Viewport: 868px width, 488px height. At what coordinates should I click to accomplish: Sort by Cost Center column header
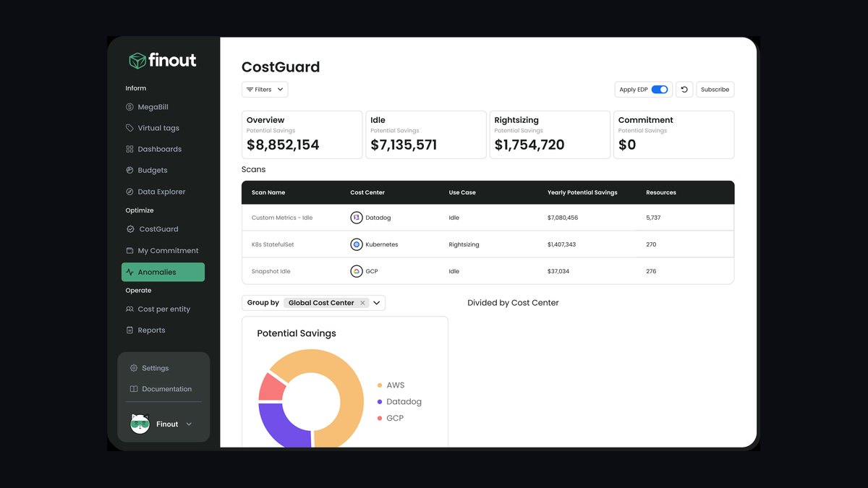point(367,192)
